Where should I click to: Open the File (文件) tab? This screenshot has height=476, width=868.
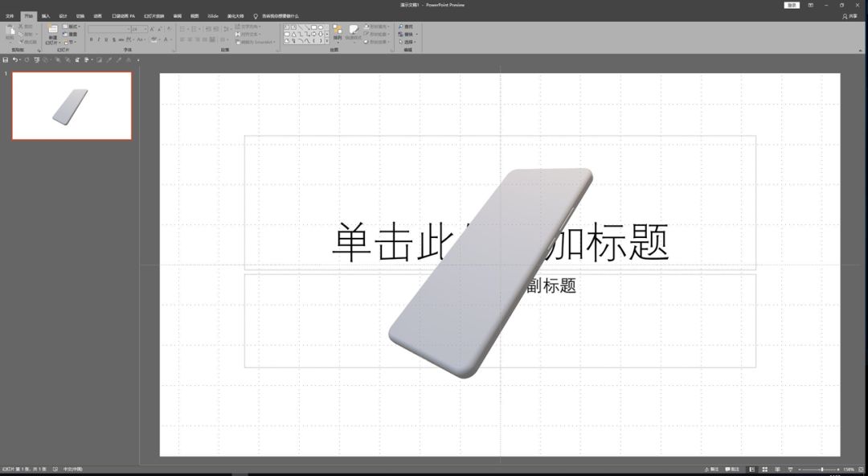point(10,16)
